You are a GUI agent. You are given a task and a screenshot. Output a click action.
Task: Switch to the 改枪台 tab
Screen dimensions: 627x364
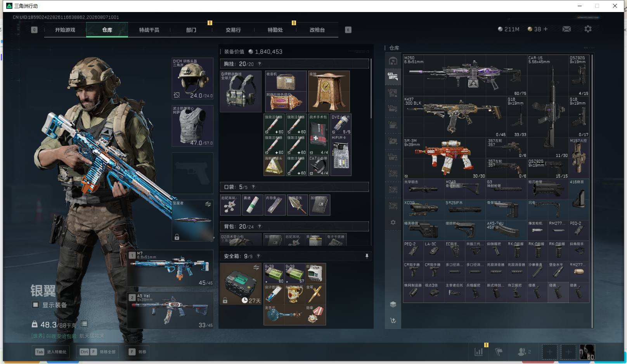pos(317,30)
